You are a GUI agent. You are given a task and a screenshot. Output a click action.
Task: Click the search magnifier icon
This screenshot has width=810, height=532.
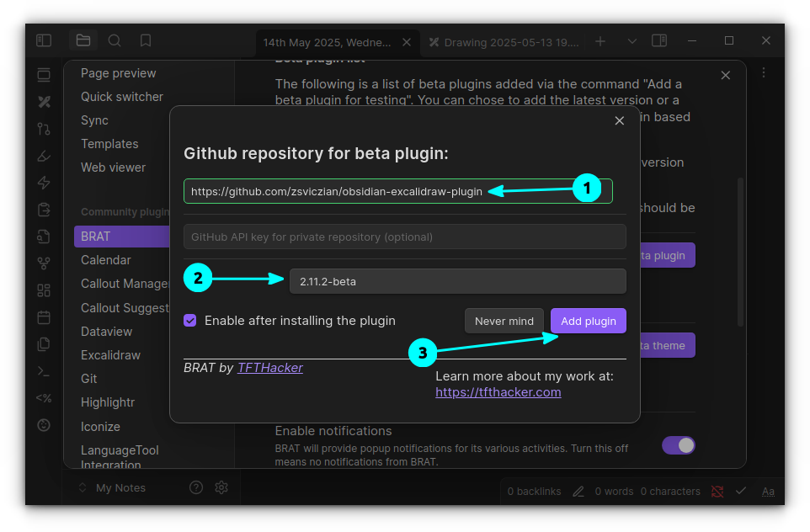pyautogui.click(x=115, y=40)
